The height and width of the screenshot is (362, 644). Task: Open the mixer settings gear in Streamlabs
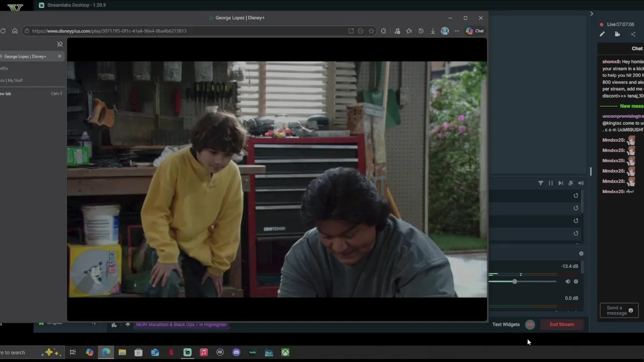click(581, 254)
